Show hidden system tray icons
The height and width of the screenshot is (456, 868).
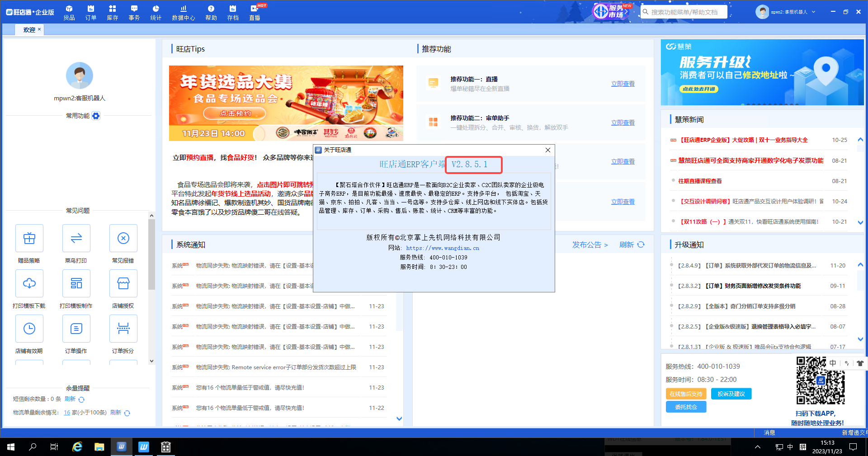(758, 447)
